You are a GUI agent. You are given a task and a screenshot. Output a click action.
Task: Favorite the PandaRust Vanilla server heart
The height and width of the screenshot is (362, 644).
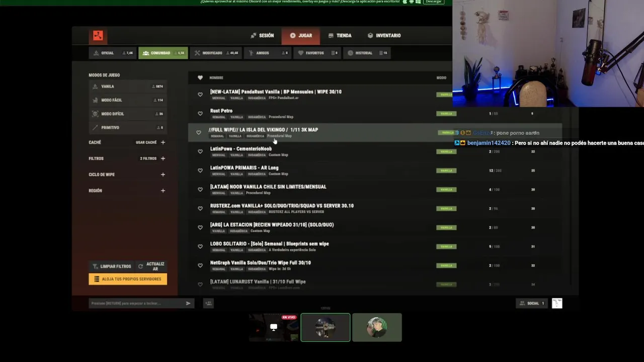pos(200,95)
